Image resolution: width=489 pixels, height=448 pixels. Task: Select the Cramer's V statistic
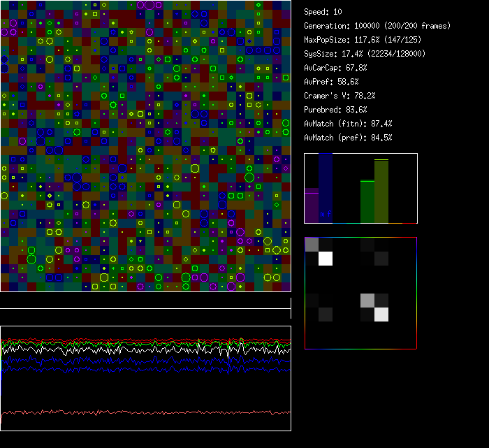coord(340,96)
